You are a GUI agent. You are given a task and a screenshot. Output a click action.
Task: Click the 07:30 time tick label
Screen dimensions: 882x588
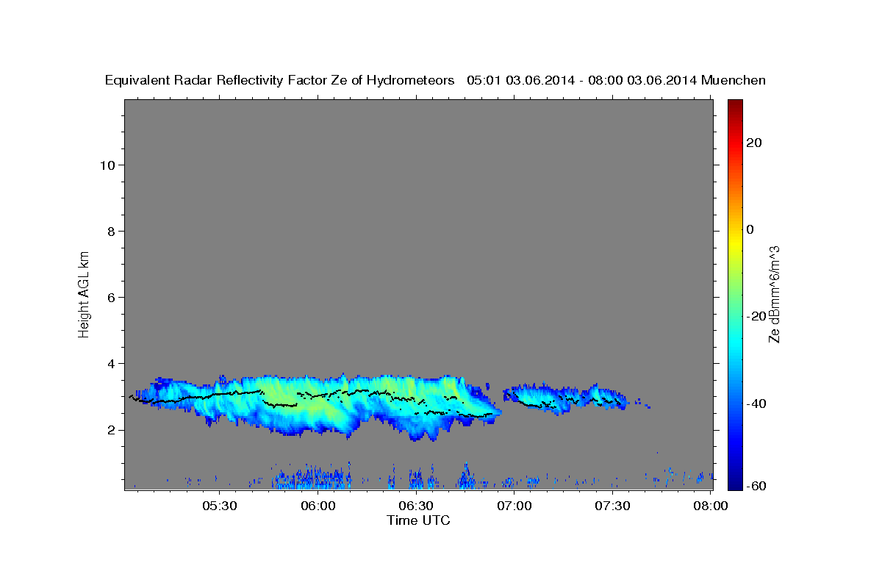click(x=613, y=506)
